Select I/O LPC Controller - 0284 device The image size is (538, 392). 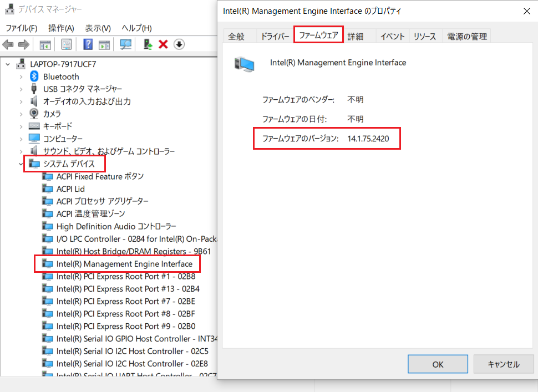coord(136,239)
